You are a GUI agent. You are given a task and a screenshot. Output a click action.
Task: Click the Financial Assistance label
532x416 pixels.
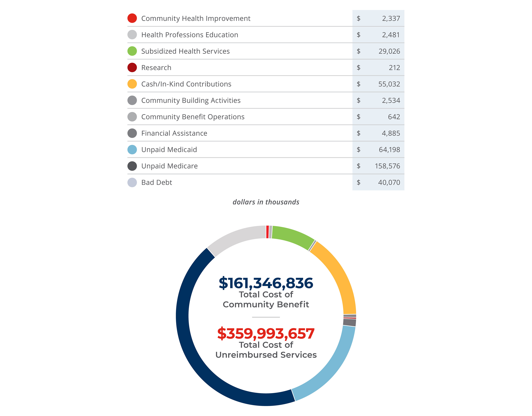point(174,133)
